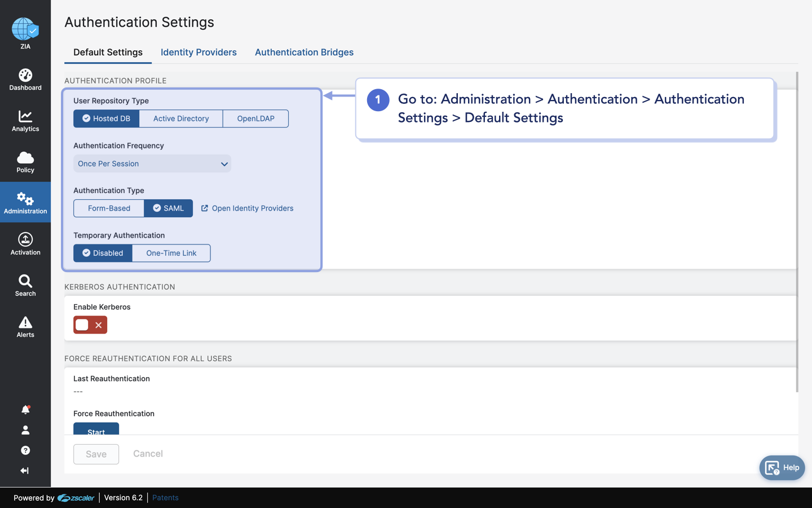This screenshot has width=812, height=508.
Task: Open the Policy section
Action: (x=25, y=162)
